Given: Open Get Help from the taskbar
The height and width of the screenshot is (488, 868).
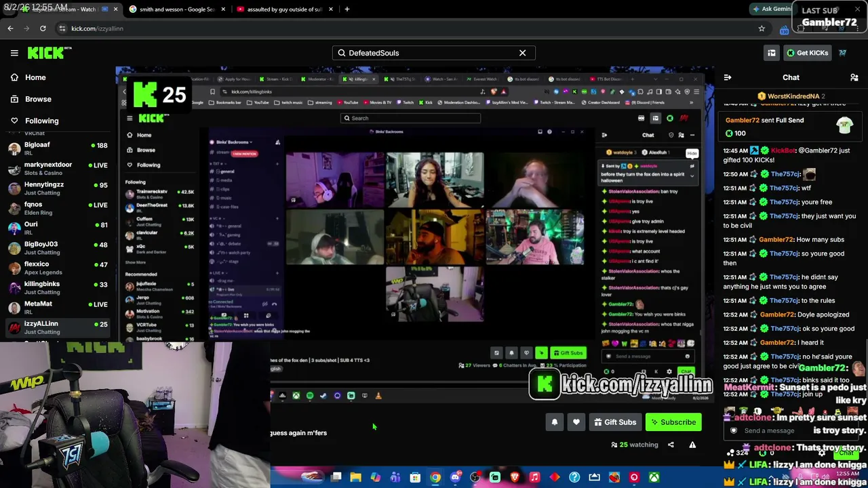Looking at the screenshot, I should 574,478.
